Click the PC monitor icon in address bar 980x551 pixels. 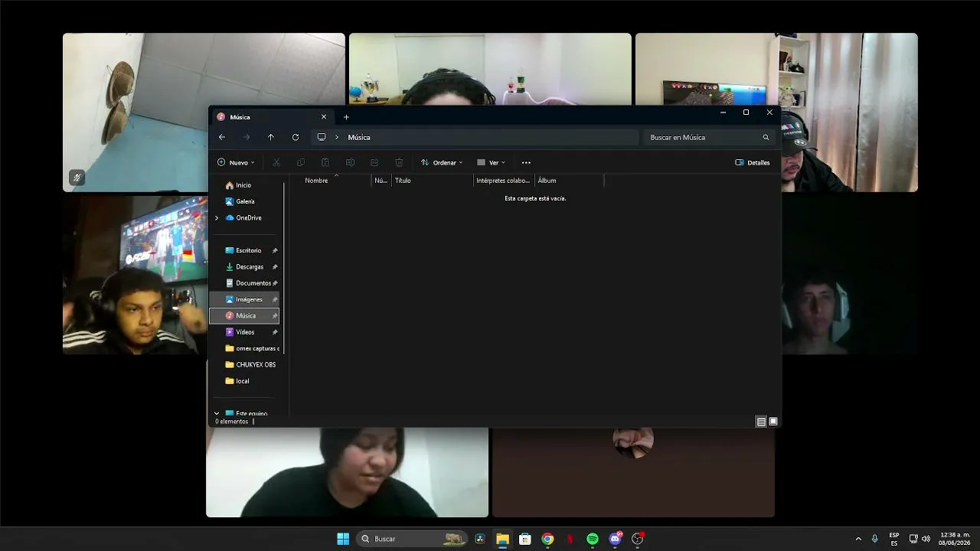pos(322,137)
